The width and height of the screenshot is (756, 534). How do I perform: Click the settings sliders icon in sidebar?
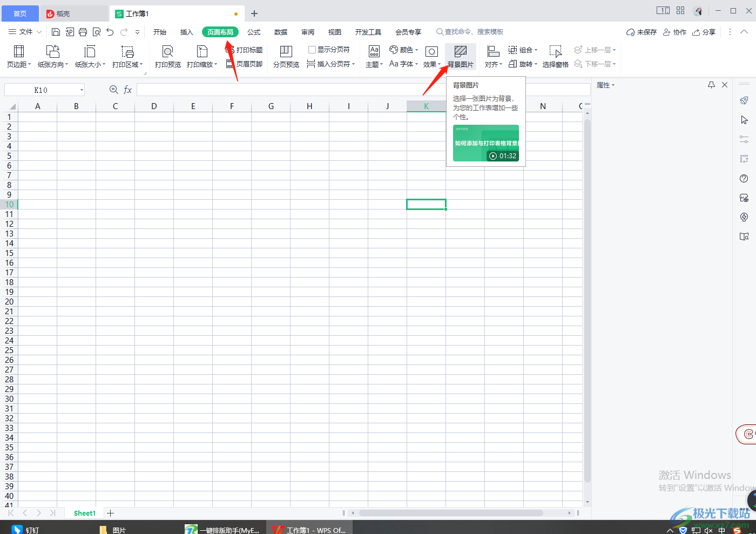(x=744, y=139)
